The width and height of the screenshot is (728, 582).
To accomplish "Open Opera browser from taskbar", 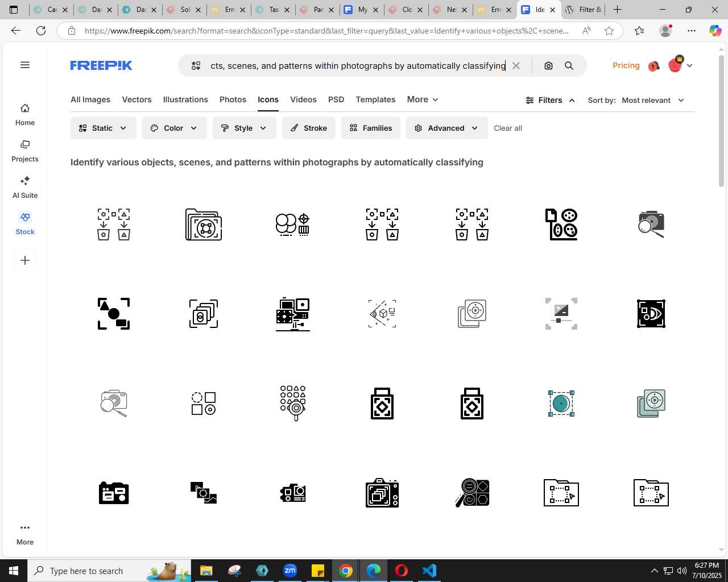I will coord(402,571).
